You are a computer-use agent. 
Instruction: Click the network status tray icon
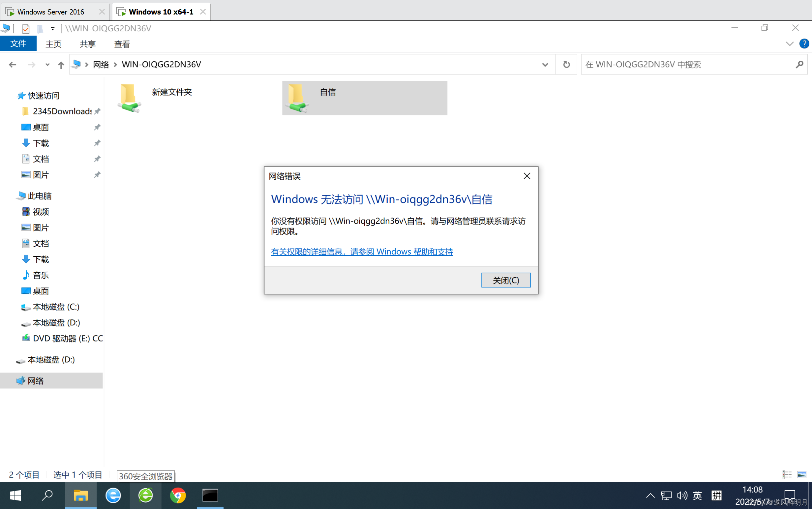click(x=666, y=495)
